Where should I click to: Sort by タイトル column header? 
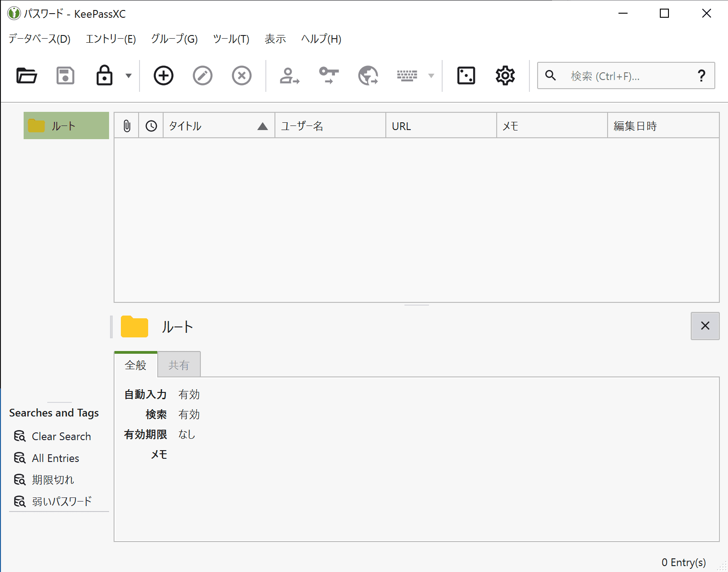tap(219, 126)
